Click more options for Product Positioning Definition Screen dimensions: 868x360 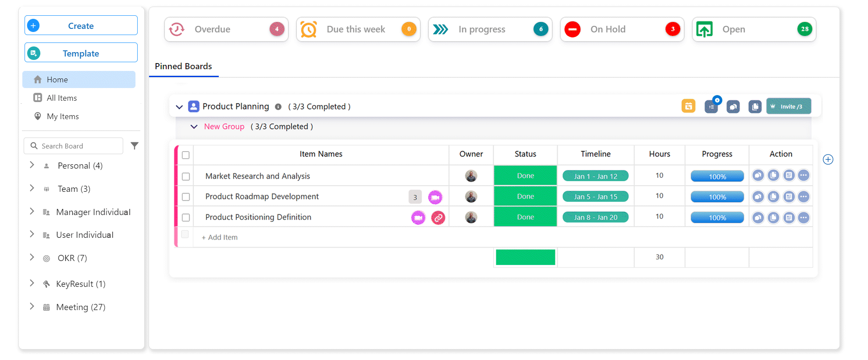click(803, 218)
